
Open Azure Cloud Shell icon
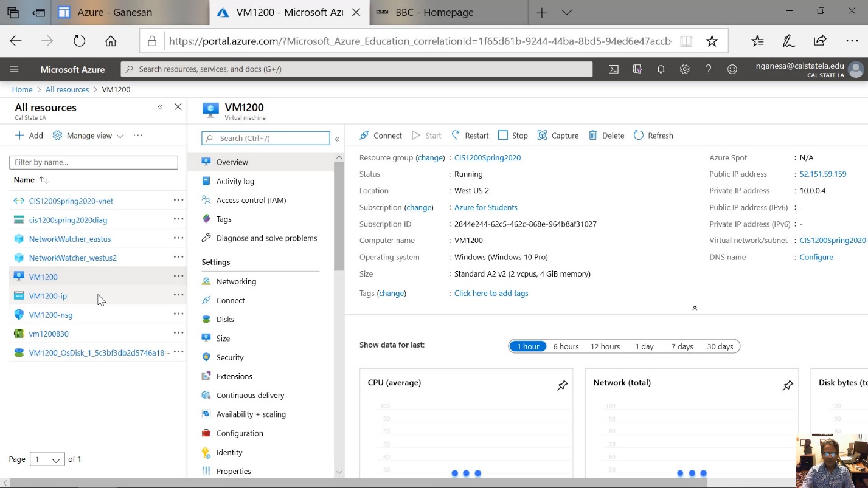click(614, 69)
